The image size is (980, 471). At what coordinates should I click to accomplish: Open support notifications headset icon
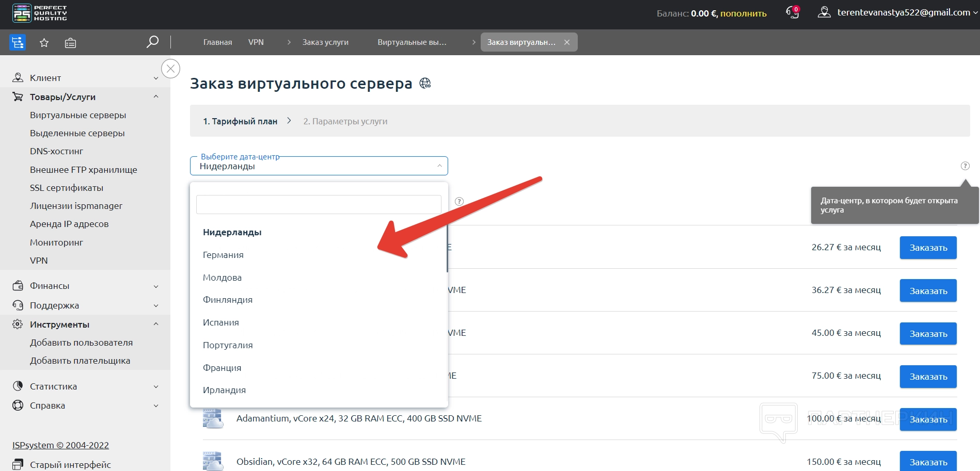[x=792, y=12]
